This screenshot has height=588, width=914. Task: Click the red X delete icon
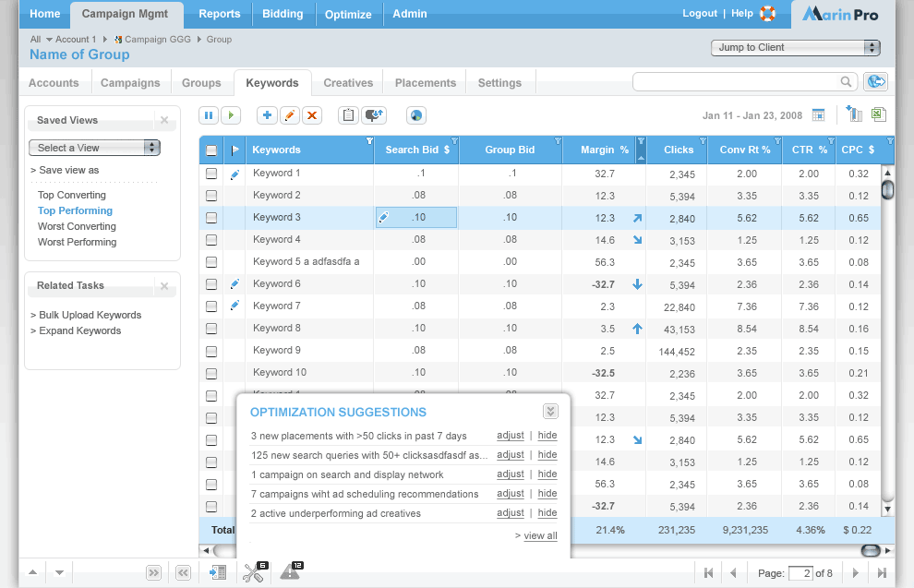tap(312, 115)
